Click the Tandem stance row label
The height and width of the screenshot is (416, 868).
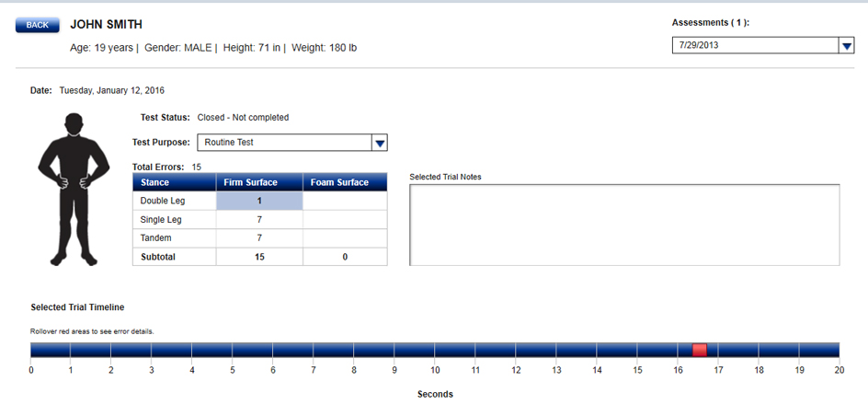coord(155,238)
